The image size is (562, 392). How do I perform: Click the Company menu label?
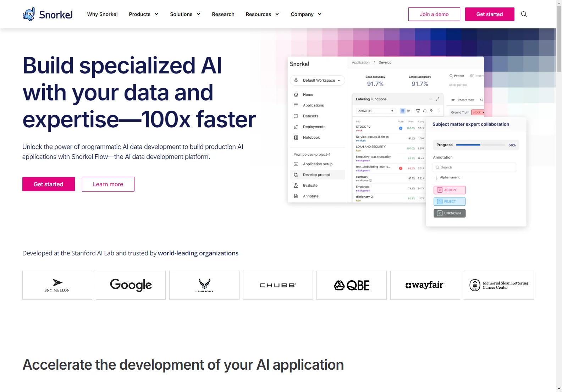pos(302,14)
